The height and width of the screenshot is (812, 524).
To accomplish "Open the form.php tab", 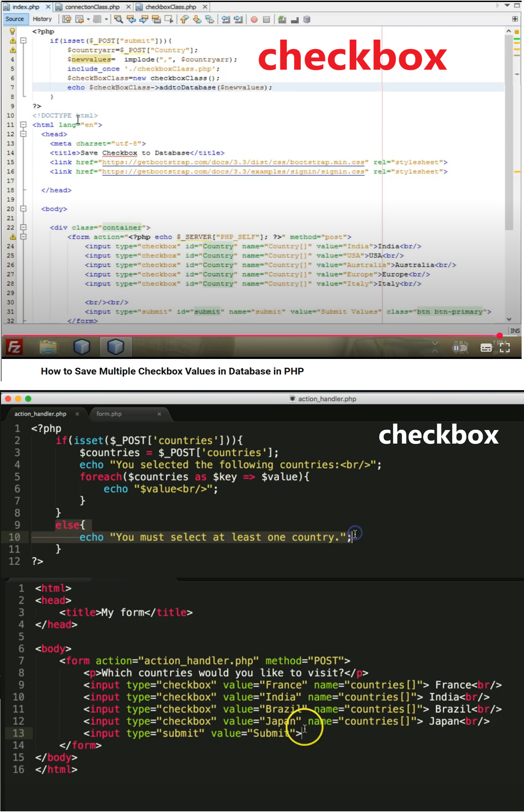I will (109, 414).
